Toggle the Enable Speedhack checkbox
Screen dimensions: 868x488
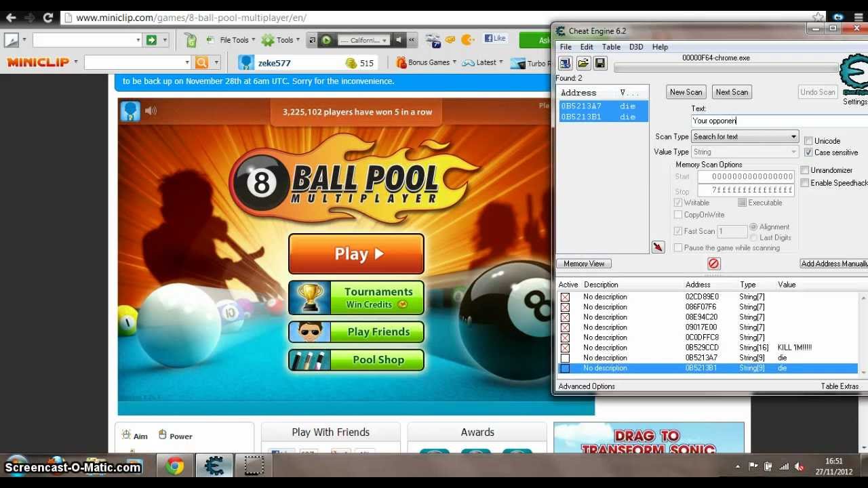coord(805,183)
